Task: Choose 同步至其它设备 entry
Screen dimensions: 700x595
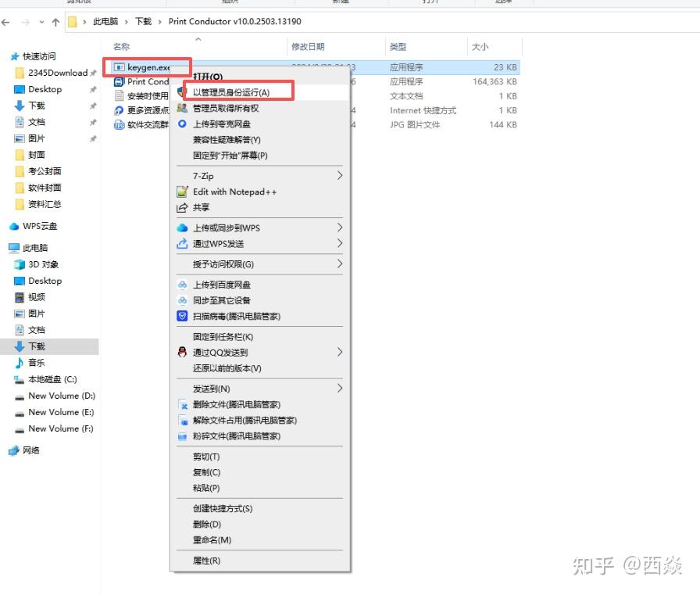Action: pos(222,300)
